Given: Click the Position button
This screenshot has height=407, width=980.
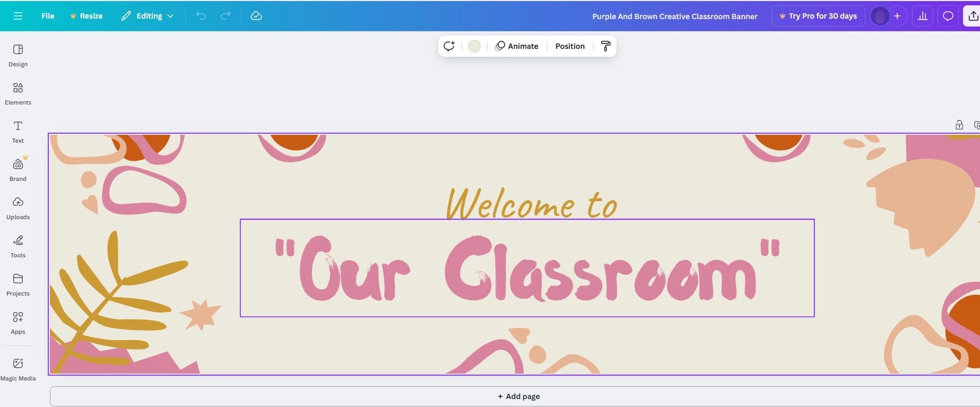Looking at the screenshot, I should (x=570, y=46).
